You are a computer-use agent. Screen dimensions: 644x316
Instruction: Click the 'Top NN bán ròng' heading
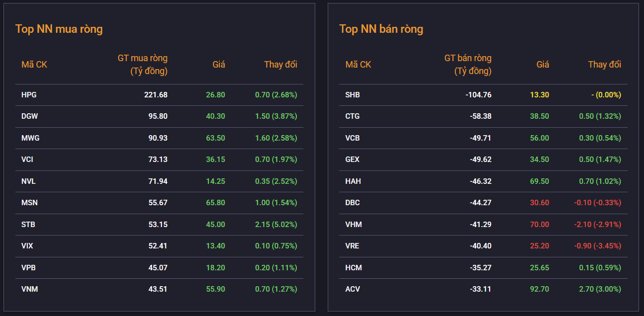click(381, 29)
